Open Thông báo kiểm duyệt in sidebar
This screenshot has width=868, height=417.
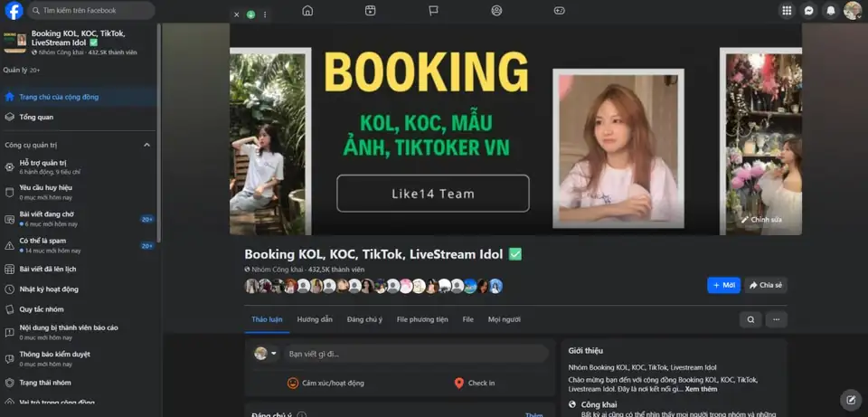pos(80,359)
